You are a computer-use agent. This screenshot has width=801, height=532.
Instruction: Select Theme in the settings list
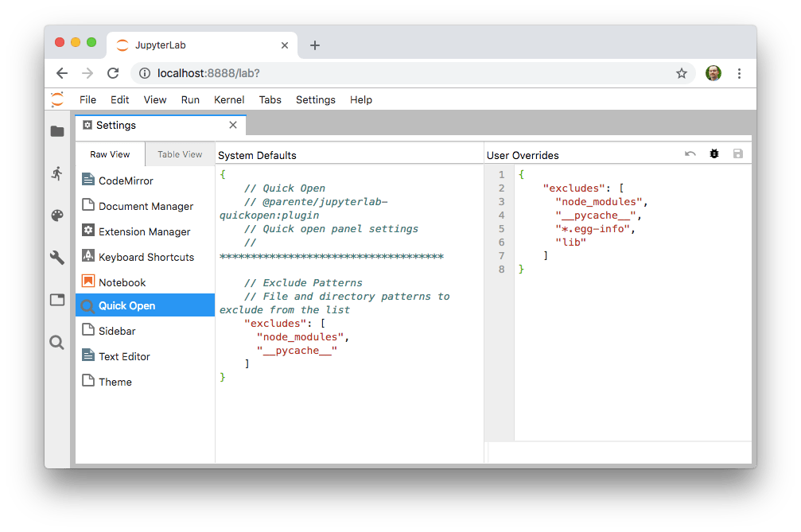point(116,381)
